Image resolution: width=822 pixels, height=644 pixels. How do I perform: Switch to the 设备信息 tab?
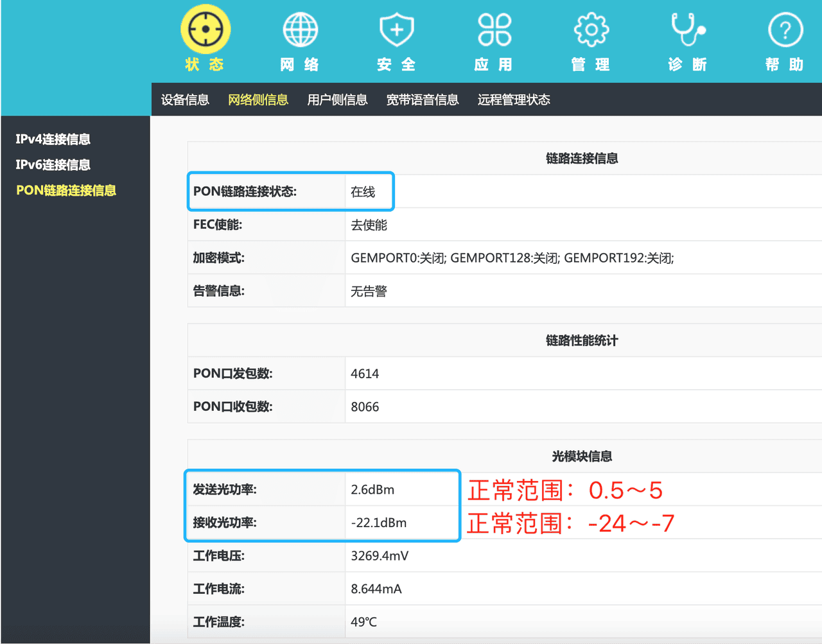coord(185,100)
